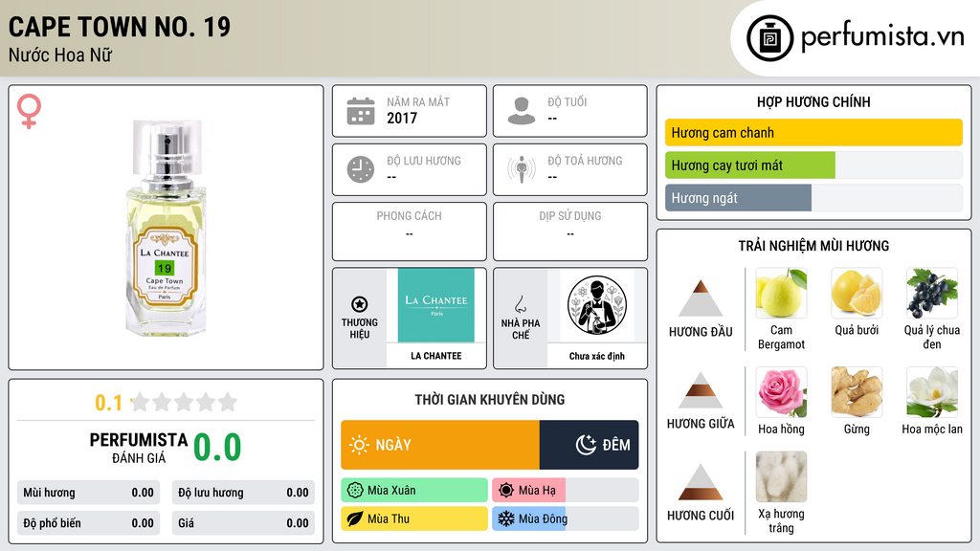This screenshot has width=980, height=551.
Task: Click the HƯƠNG GIỮA label
Action: click(701, 424)
